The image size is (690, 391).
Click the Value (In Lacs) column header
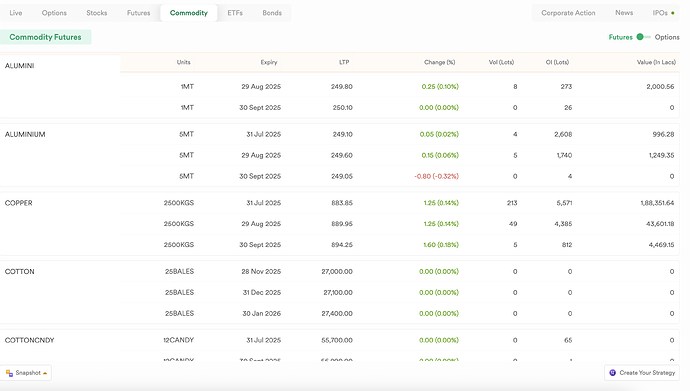pos(656,62)
